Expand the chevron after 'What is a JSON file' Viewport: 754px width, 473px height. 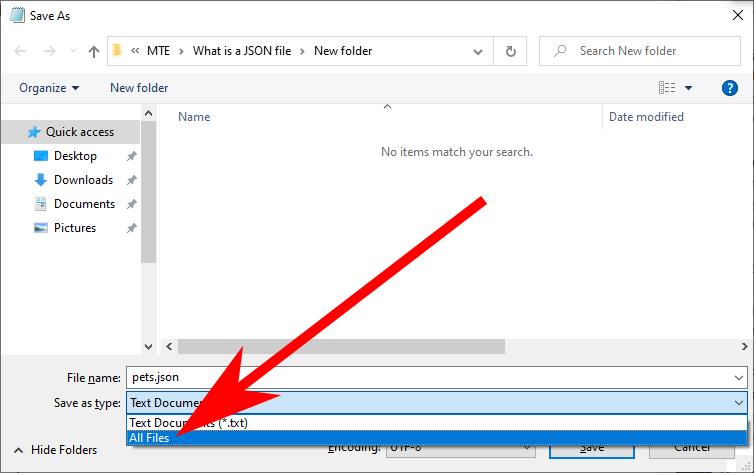click(302, 51)
